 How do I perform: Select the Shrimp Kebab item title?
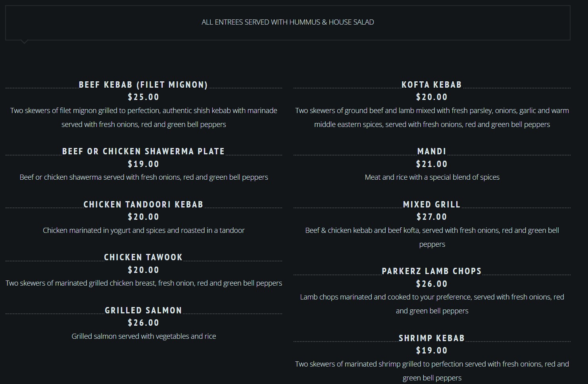[x=432, y=338]
